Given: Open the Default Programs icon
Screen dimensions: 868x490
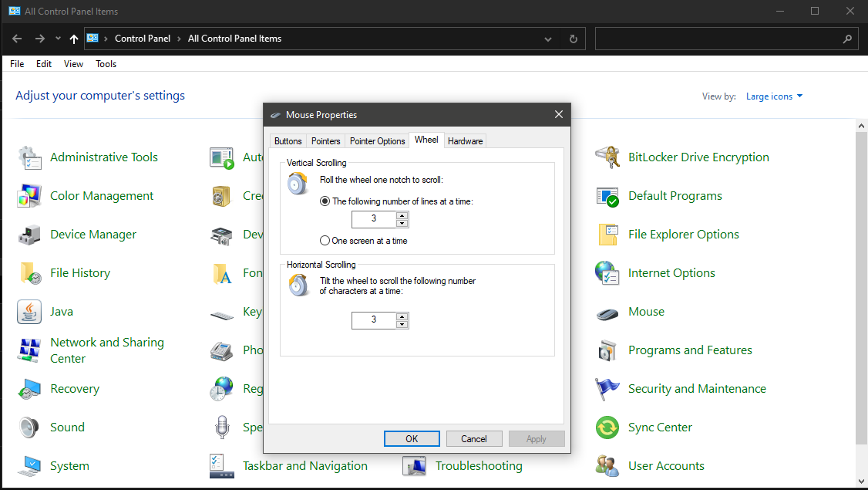Looking at the screenshot, I should click(x=607, y=196).
